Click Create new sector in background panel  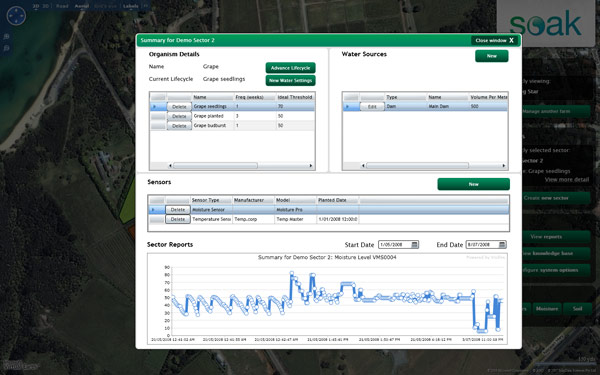click(x=556, y=198)
